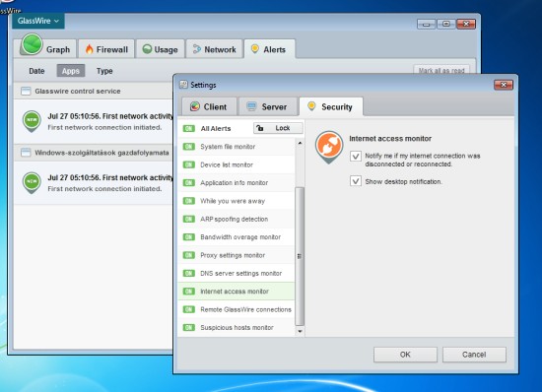Click the Server tab's monitor icon
This screenshot has width=542, height=392.
click(x=251, y=106)
